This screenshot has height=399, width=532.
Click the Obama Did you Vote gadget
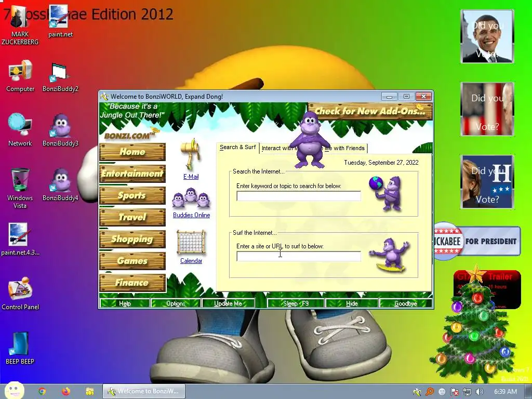tap(487, 36)
